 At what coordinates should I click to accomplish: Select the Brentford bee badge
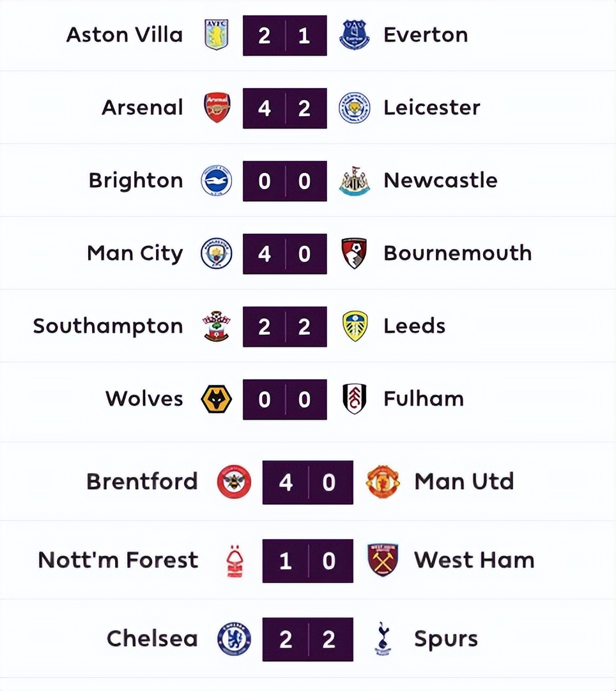point(234,482)
